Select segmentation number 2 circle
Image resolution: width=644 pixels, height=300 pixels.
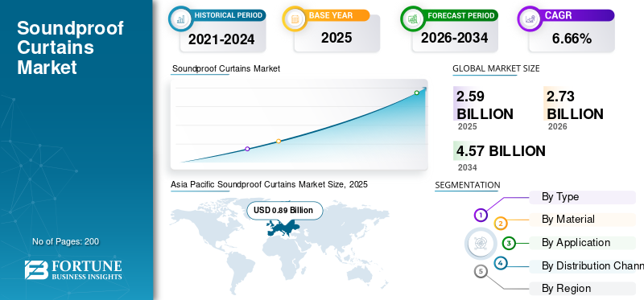501,224
